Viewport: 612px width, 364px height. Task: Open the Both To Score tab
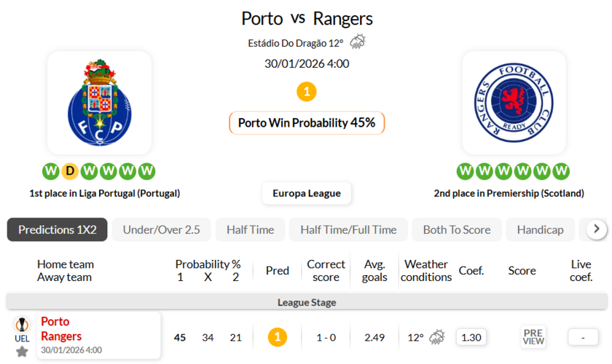click(x=457, y=229)
